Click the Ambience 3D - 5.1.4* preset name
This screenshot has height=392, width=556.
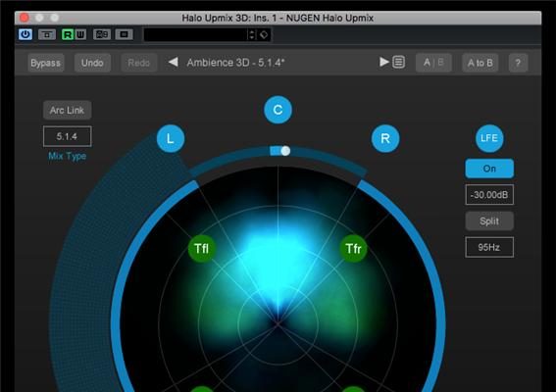235,63
